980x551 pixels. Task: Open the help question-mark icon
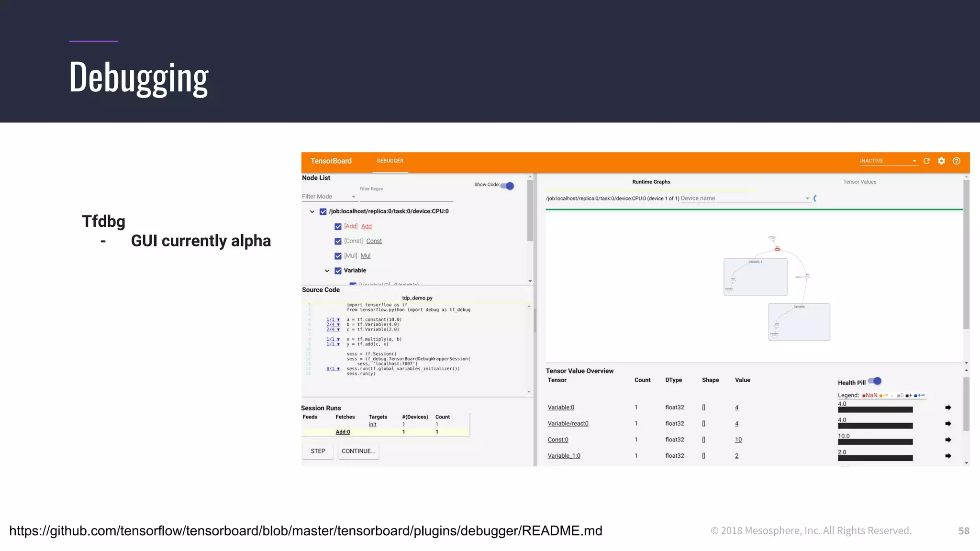click(x=957, y=161)
